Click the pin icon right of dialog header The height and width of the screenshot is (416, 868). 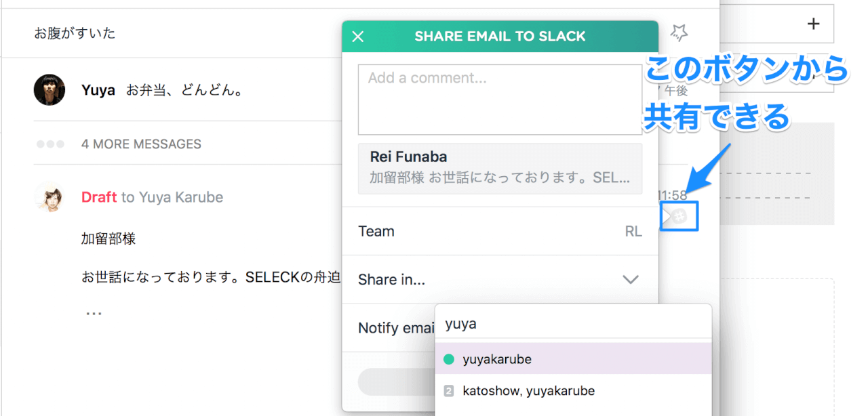(679, 31)
